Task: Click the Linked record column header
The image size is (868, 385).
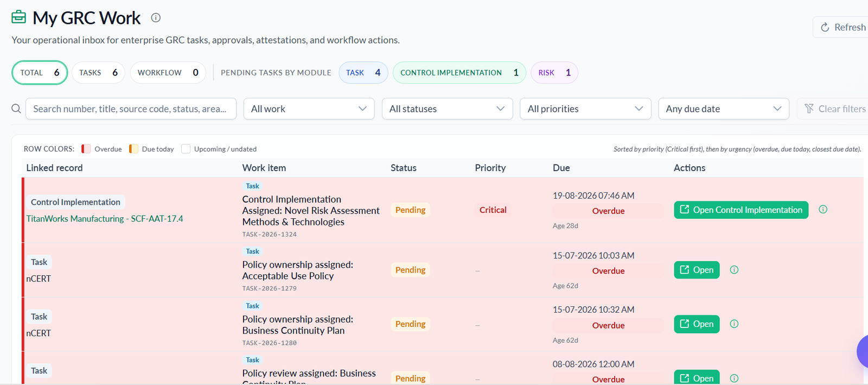Action: coord(54,168)
